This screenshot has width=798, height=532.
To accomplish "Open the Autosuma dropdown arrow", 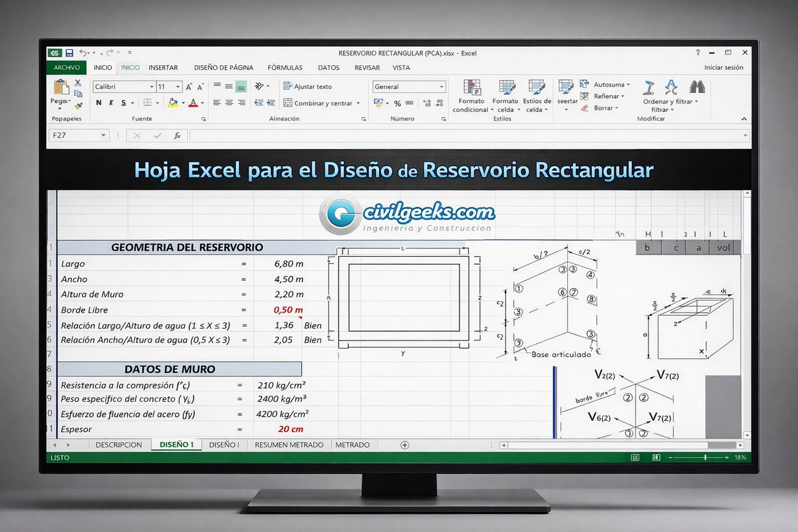I will [628, 85].
